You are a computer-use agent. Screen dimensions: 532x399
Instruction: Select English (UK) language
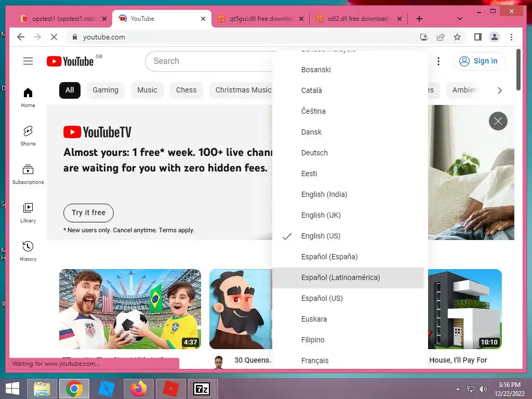click(x=348, y=215)
